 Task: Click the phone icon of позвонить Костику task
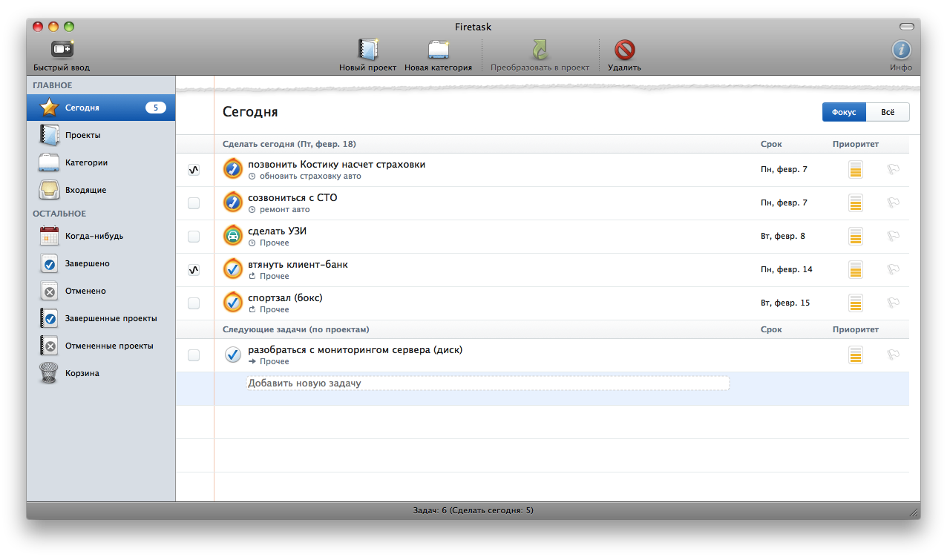pyautogui.click(x=233, y=169)
